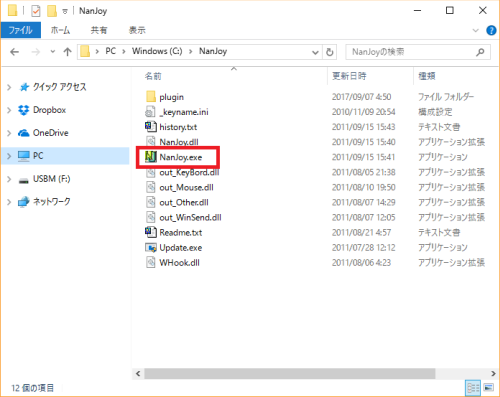Click the WHook.dll file icon

(151, 262)
